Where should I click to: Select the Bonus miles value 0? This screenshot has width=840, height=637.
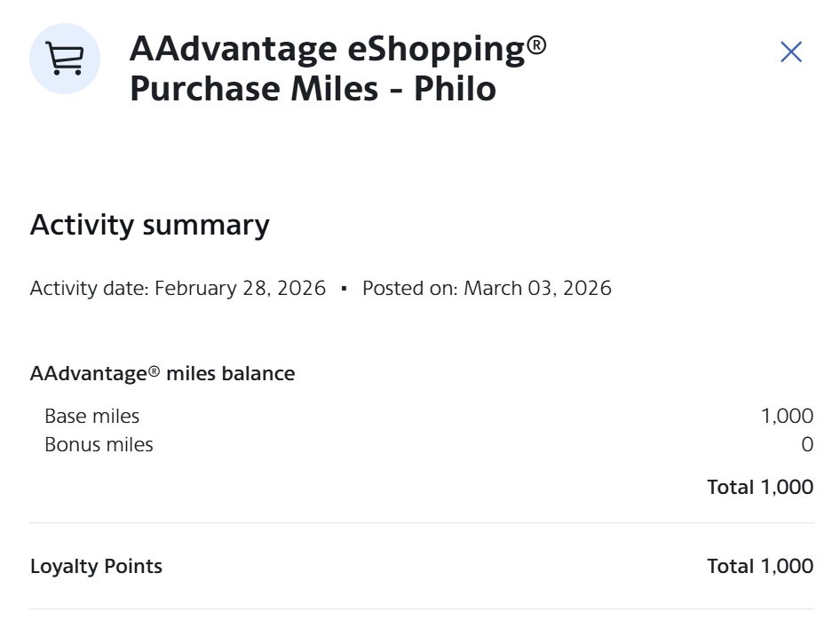(807, 445)
